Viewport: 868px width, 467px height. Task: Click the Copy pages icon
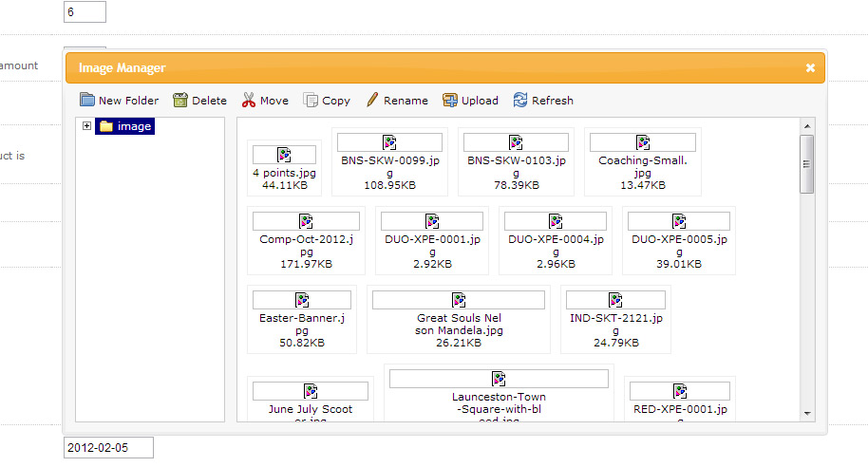(x=311, y=101)
